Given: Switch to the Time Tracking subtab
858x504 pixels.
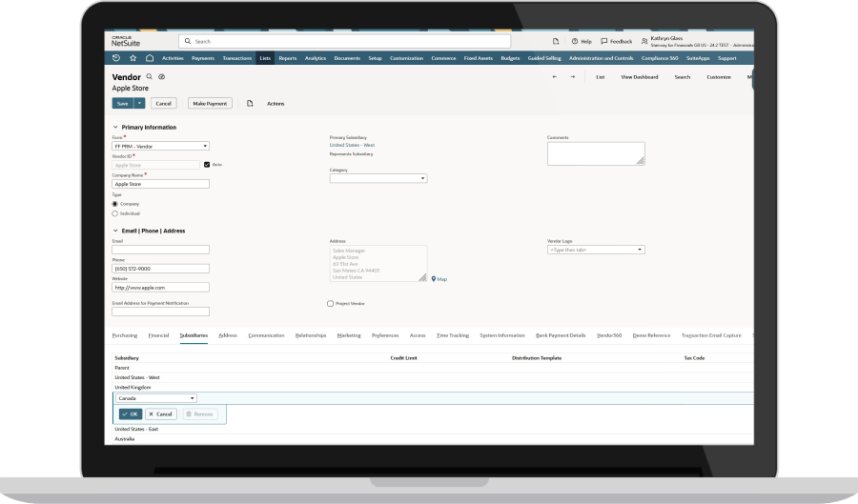Looking at the screenshot, I should click(453, 335).
